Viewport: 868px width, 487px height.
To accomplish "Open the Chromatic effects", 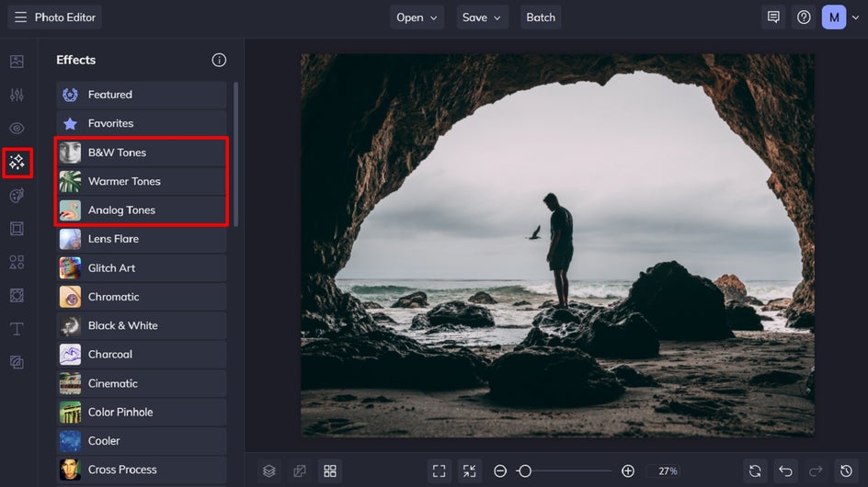I will point(142,297).
